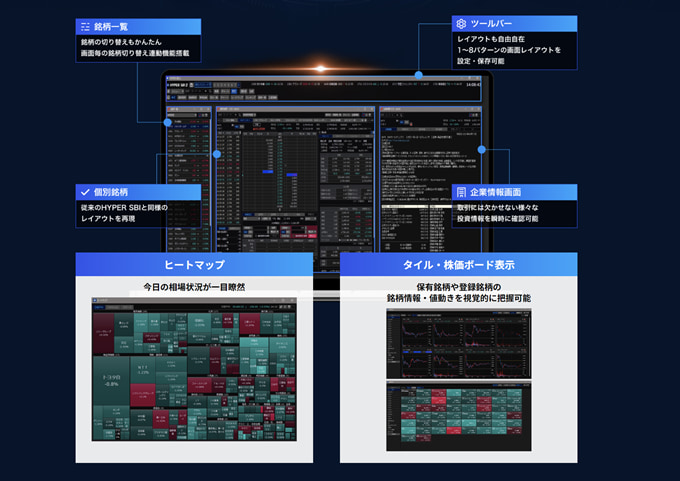
Task: Click the text 保有銘柄や登録銘柄の
Action: (458, 287)
